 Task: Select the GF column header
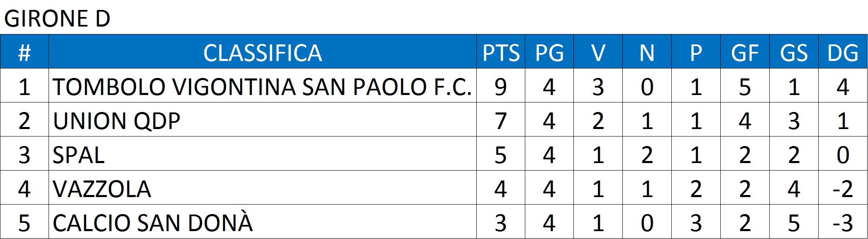point(745,52)
